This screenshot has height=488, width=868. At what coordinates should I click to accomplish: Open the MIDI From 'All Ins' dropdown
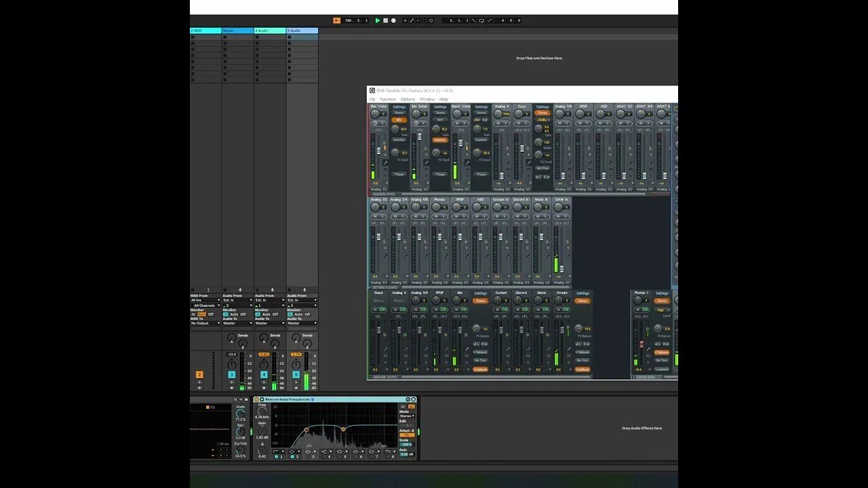(x=205, y=300)
